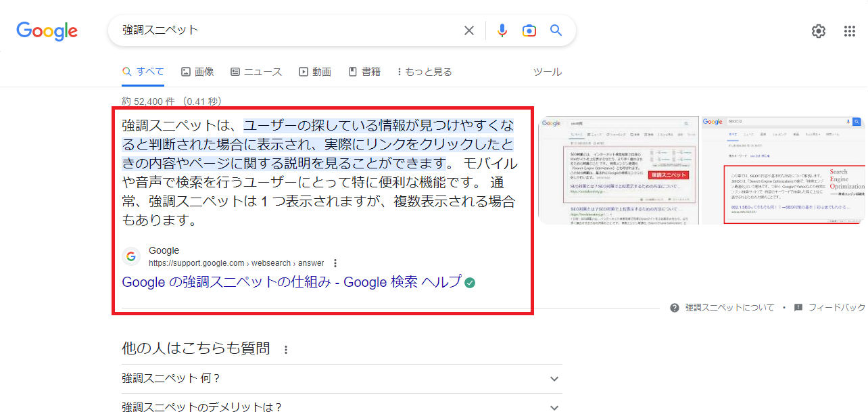Image resolution: width=868 pixels, height=412 pixels.
Task: Click the magnifying glass search button
Action: [x=556, y=30]
